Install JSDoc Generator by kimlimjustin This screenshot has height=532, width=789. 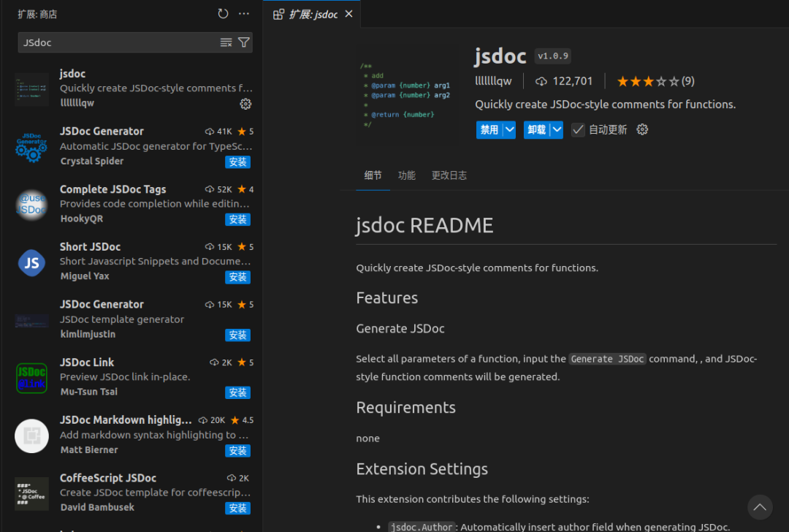(x=237, y=335)
